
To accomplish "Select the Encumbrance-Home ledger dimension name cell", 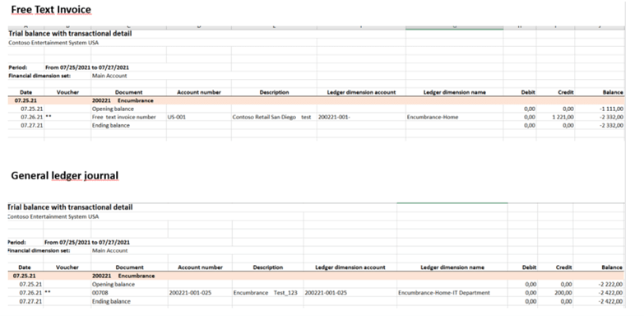I will (433, 117).
